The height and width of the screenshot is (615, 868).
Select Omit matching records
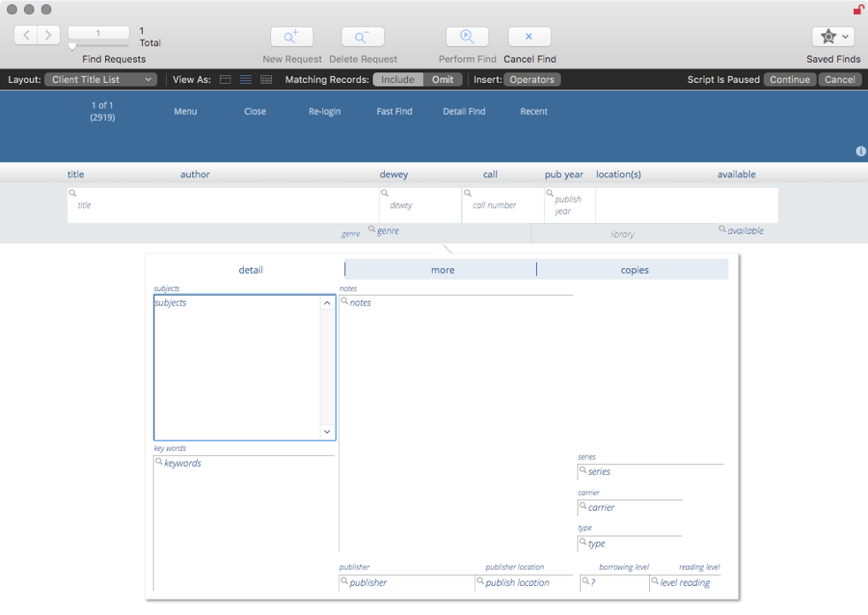click(x=442, y=79)
